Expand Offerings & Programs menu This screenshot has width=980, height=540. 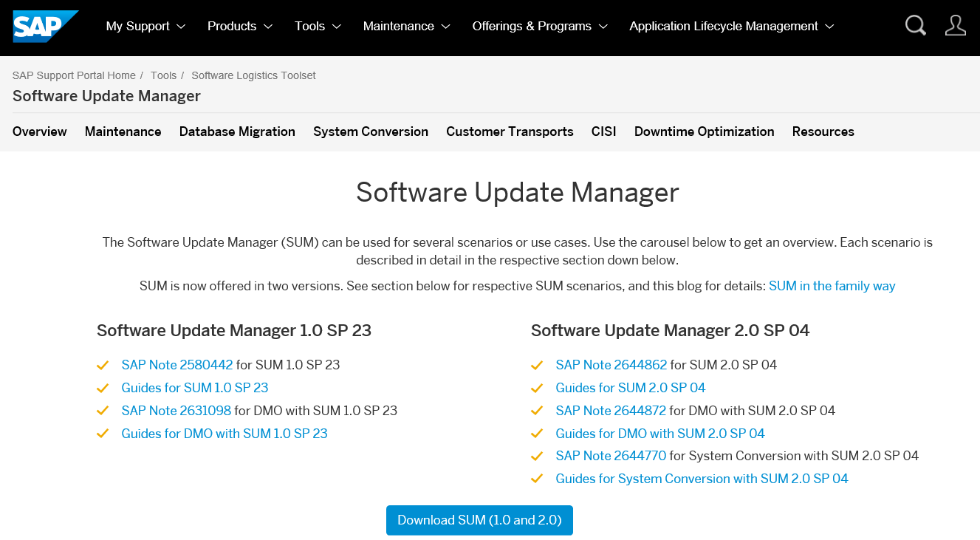[x=540, y=26]
